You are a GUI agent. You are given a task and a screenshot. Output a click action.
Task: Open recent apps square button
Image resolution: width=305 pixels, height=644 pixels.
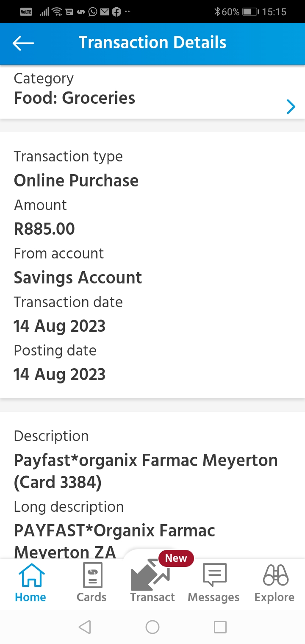pos(220,627)
